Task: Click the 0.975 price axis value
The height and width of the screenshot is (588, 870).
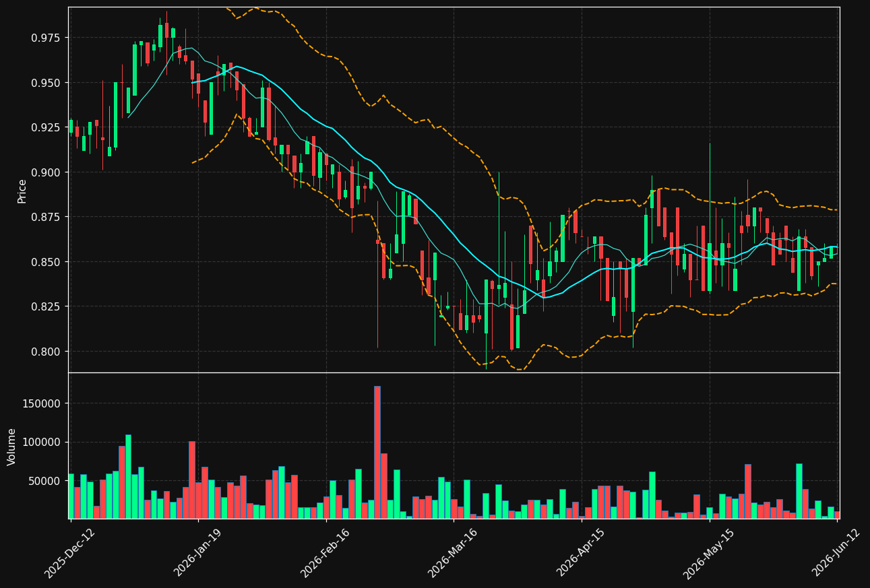Action: pyautogui.click(x=46, y=38)
